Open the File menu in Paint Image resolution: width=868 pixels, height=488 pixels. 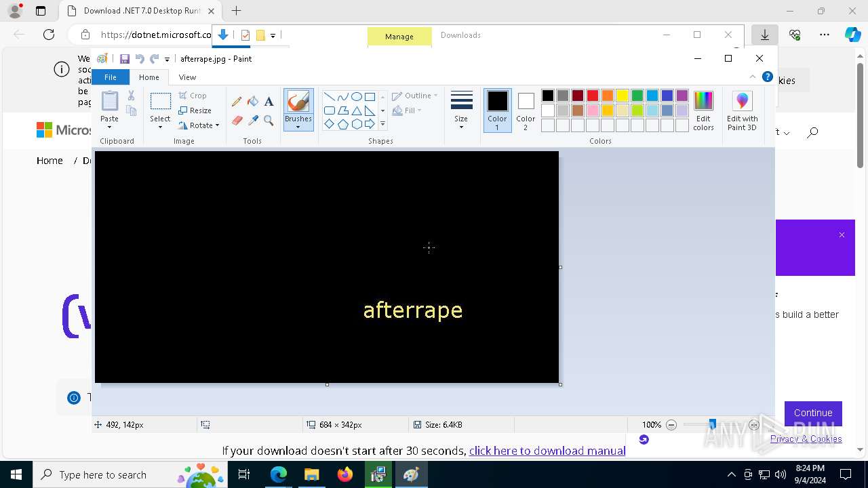pyautogui.click(x=110, y=77)
